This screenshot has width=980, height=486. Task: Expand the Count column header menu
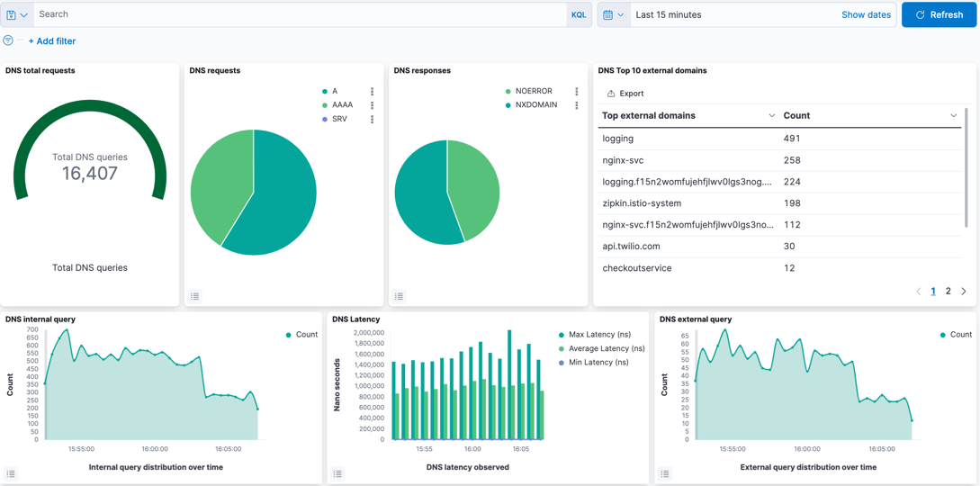tap(953, 116)
